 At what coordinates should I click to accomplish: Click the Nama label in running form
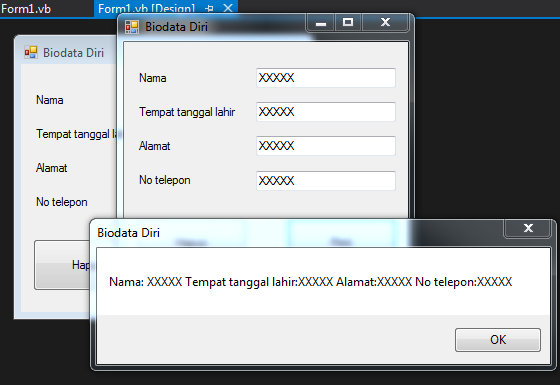click(x=152, y=78)
